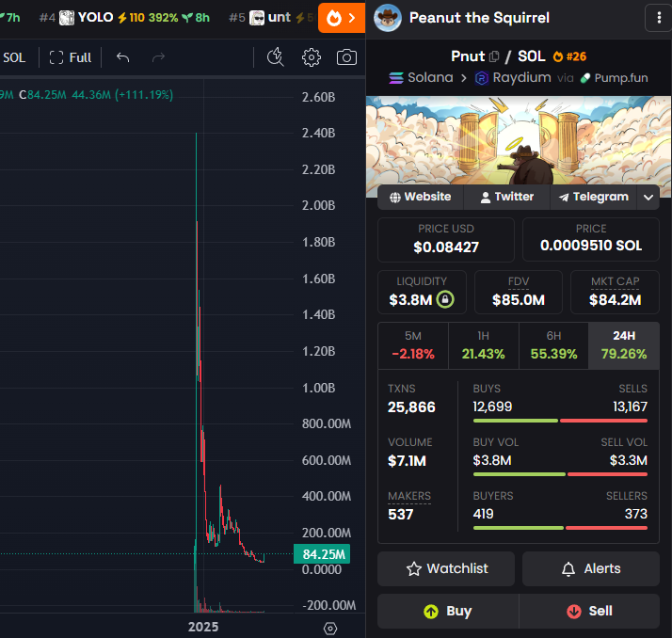Select the 24H timeframe tab
This screenshot has height=638, width=672.
pos(624,345)
